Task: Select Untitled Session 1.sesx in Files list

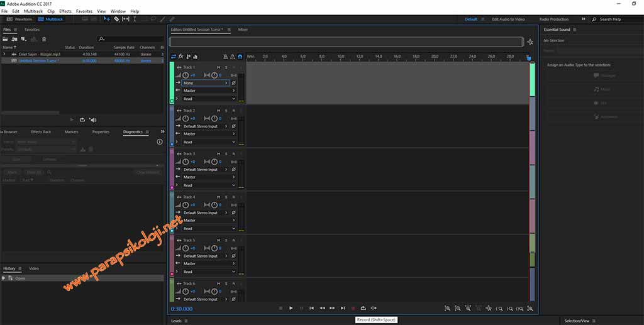Action: (82, 61)
